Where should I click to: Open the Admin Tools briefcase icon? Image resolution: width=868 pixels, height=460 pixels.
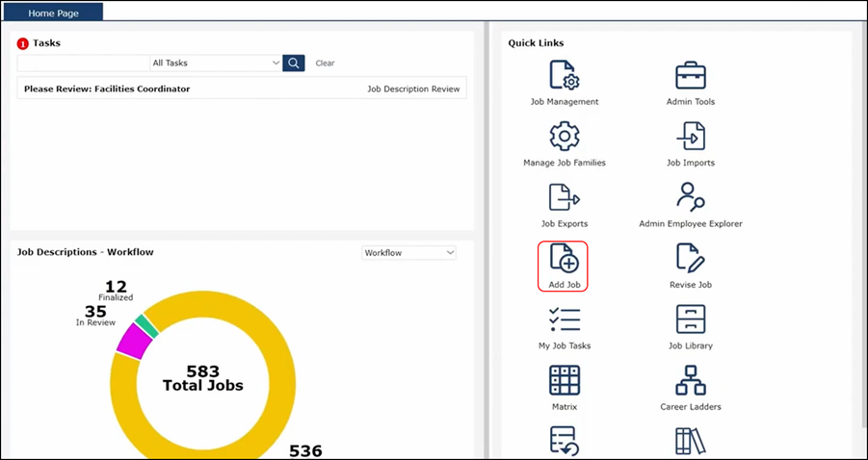click(690, 75)
